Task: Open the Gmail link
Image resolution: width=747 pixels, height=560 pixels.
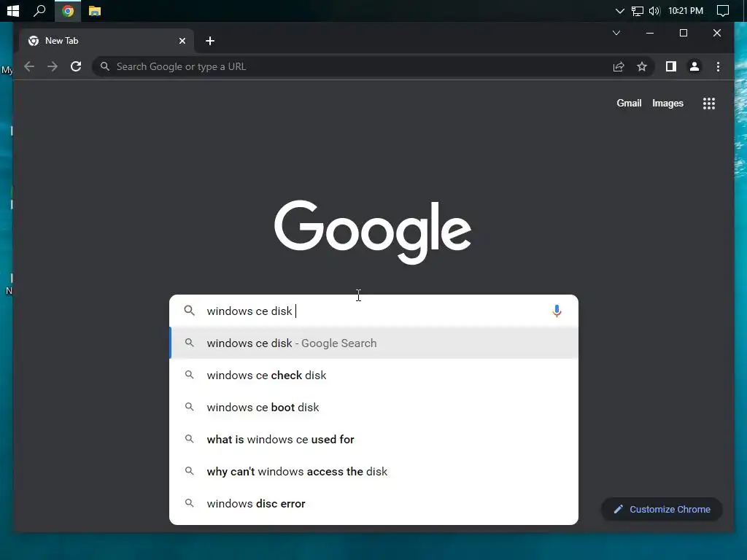Action: coord(629,104)
